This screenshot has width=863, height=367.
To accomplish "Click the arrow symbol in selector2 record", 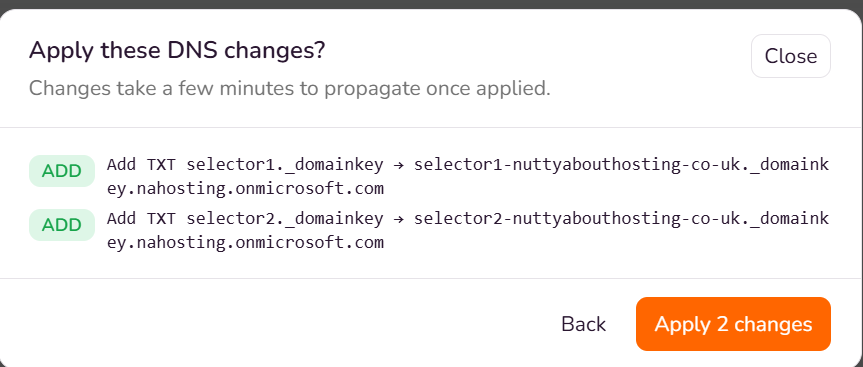I will pyautogui.click(x=398, y=218).
